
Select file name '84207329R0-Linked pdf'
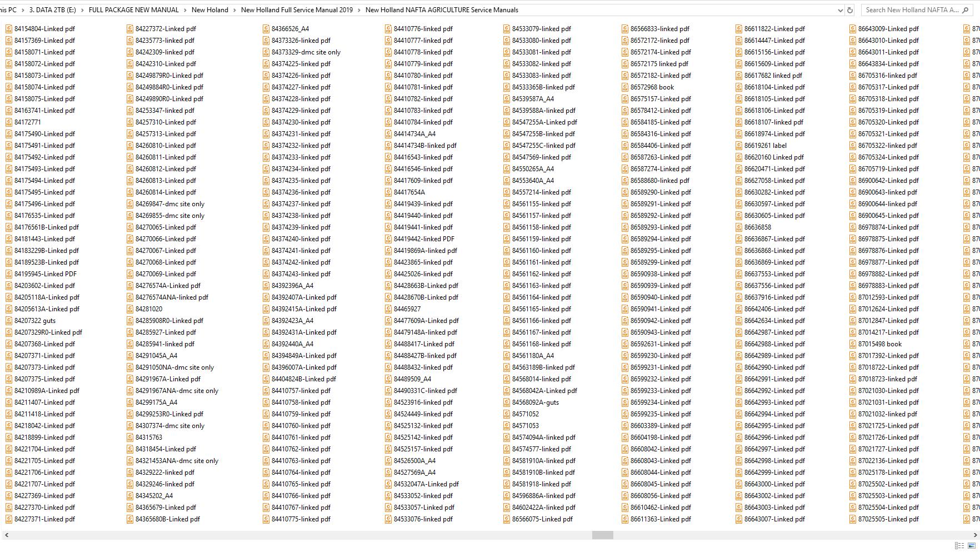tap(48, 332)
